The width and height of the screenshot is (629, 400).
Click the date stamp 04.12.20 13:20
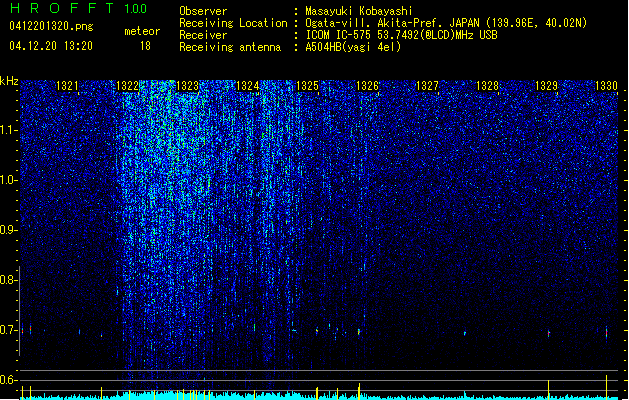pos(51,46)
